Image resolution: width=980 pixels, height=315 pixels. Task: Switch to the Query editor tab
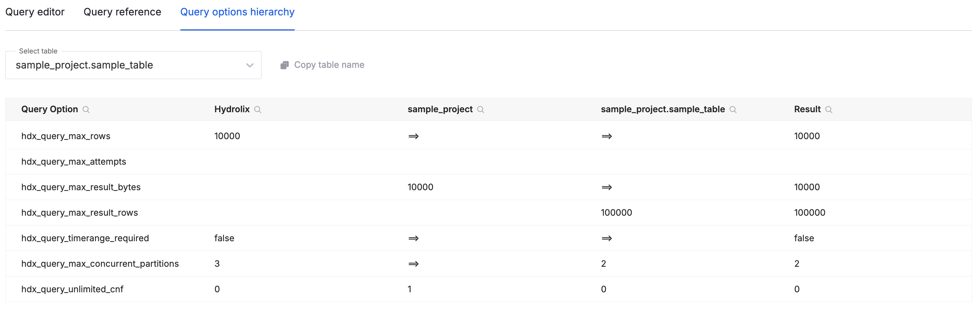click(35, 12)
